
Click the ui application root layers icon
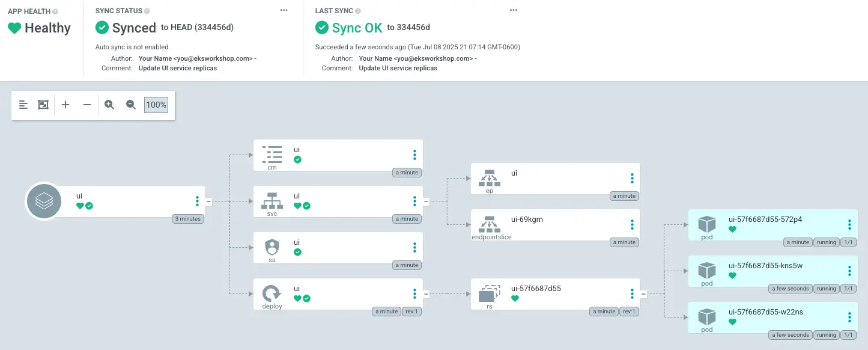click(x=43, y=201)
